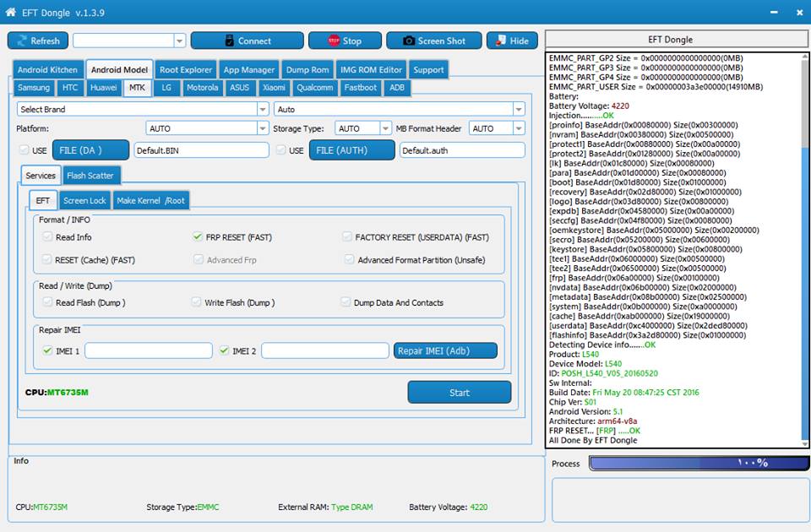
Task: Expand the Platform AUTO dropdown
Action: pyautogui.click(x=207, y=128)
